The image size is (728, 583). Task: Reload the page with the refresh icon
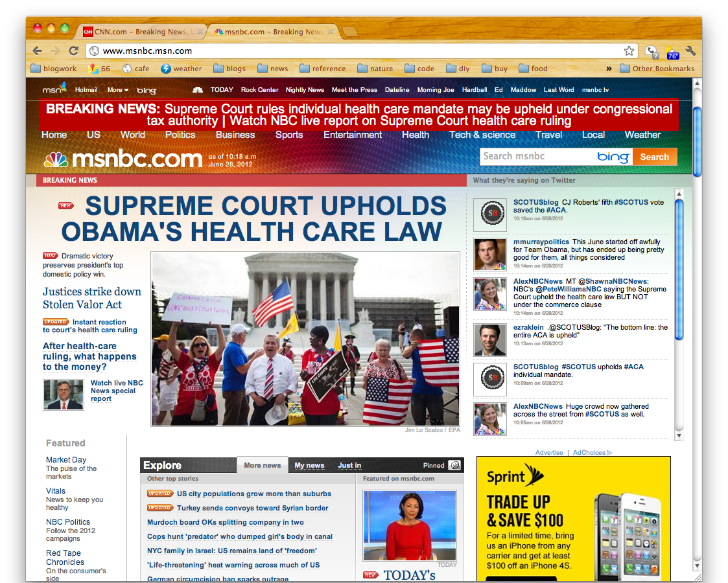(73, 51)
